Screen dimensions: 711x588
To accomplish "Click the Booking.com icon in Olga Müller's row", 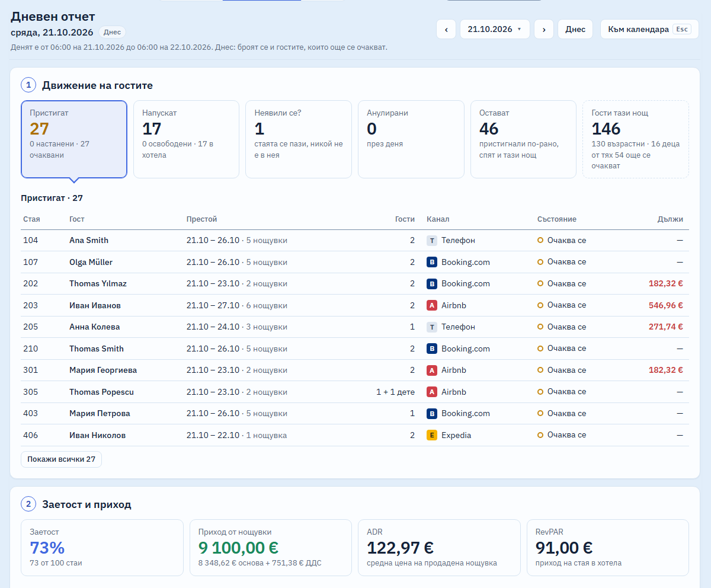I will point(432,262).
